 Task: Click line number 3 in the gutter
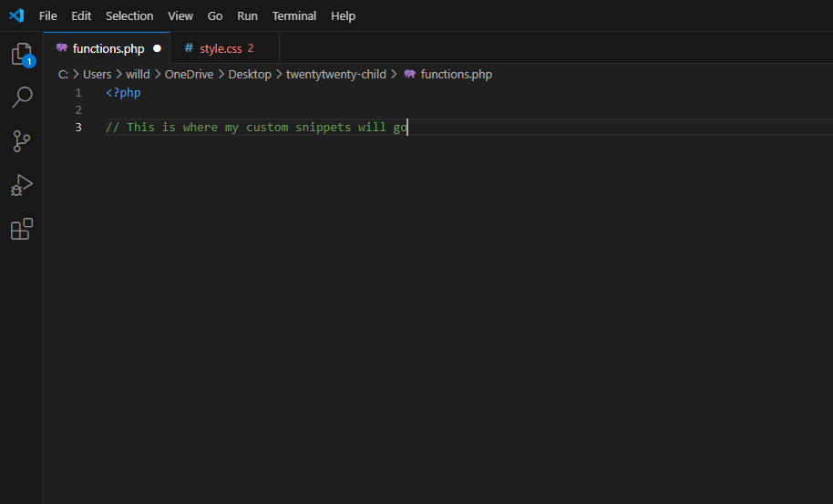click(x=78, y=128)
